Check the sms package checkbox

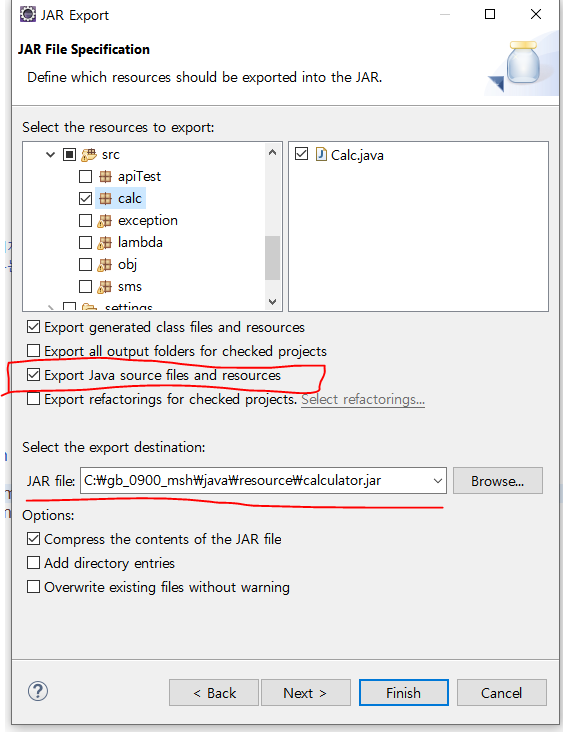(85, 286)
